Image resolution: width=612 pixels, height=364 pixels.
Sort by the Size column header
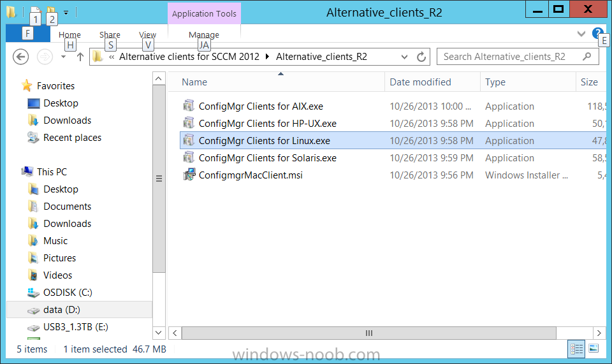coord(591,82)
